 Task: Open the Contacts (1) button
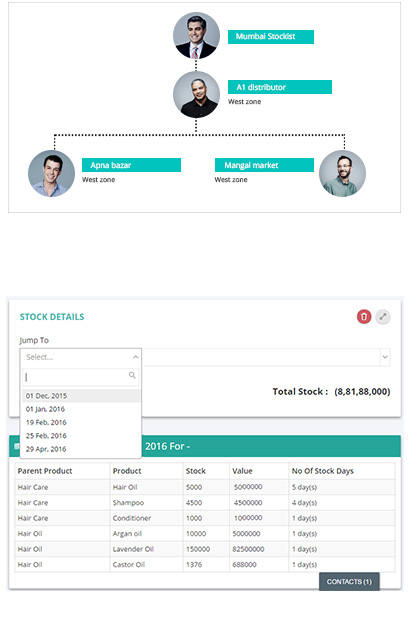click(349, 581)
